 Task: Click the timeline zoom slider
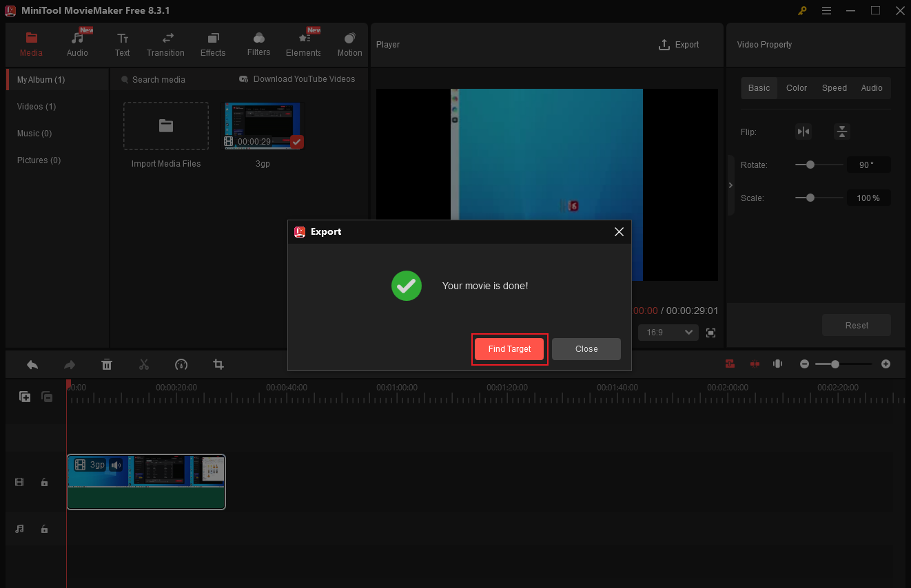pos(835,364)
